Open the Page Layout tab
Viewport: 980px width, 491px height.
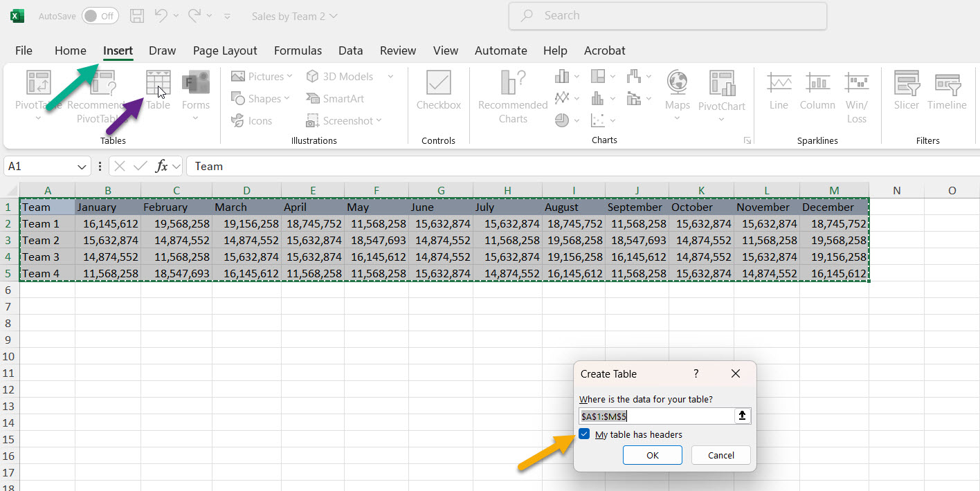(225, 50)
